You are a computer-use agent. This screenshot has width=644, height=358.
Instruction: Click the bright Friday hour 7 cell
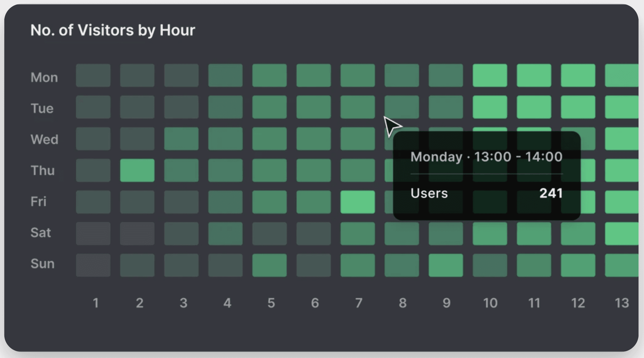(358, 202)
